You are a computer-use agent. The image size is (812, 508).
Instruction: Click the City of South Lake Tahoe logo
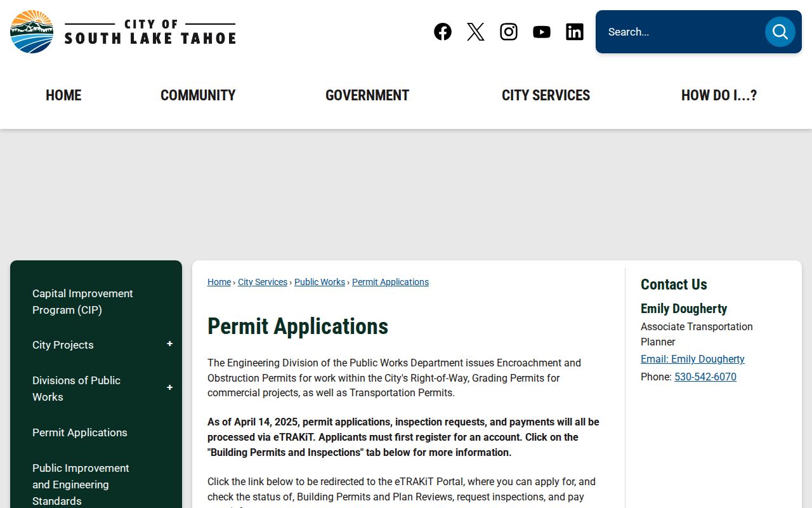click(123, 32)
